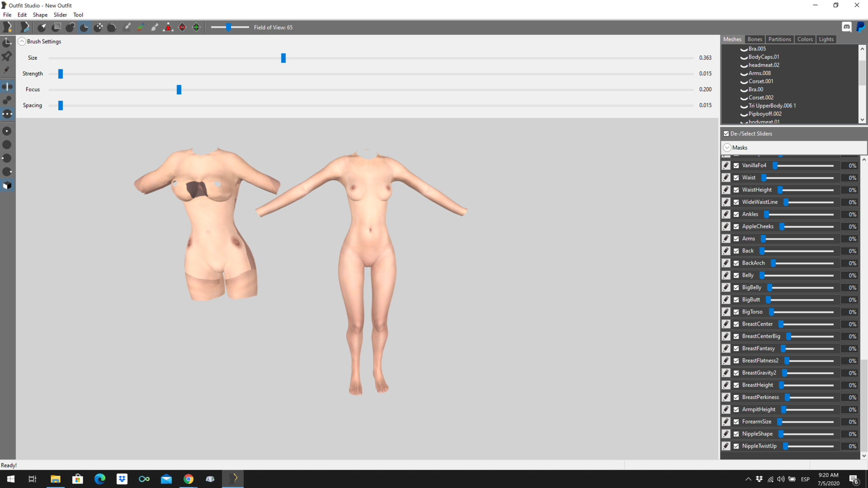Open the File menu
The height and width of the screenshot is (488, 868).
[7, 15]
